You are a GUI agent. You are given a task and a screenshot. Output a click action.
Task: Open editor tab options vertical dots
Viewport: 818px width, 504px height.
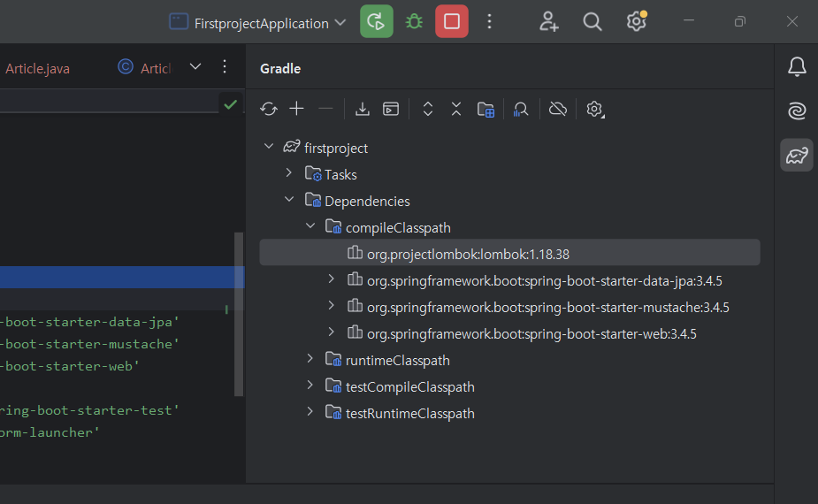point(225,67)
